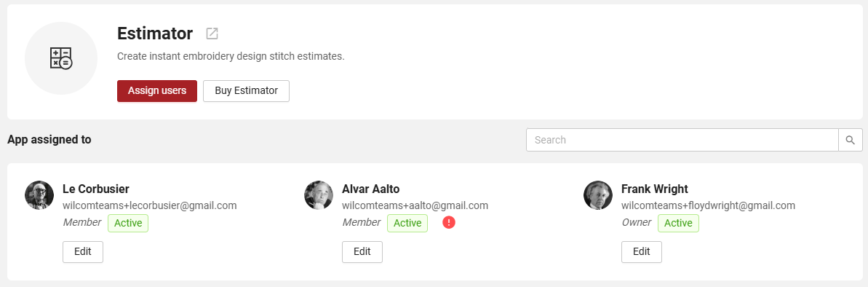
Task: Focus the Search input field
Action: [682, 140]
